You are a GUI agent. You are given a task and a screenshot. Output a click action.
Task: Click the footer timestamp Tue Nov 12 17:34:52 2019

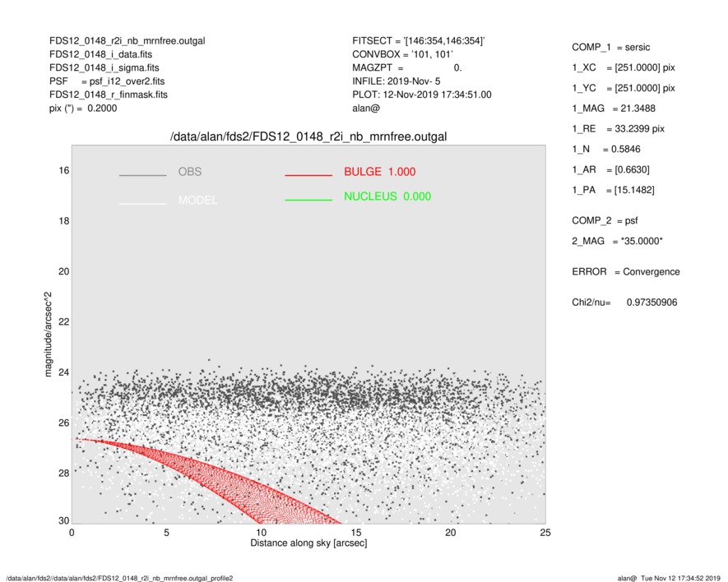680,578
